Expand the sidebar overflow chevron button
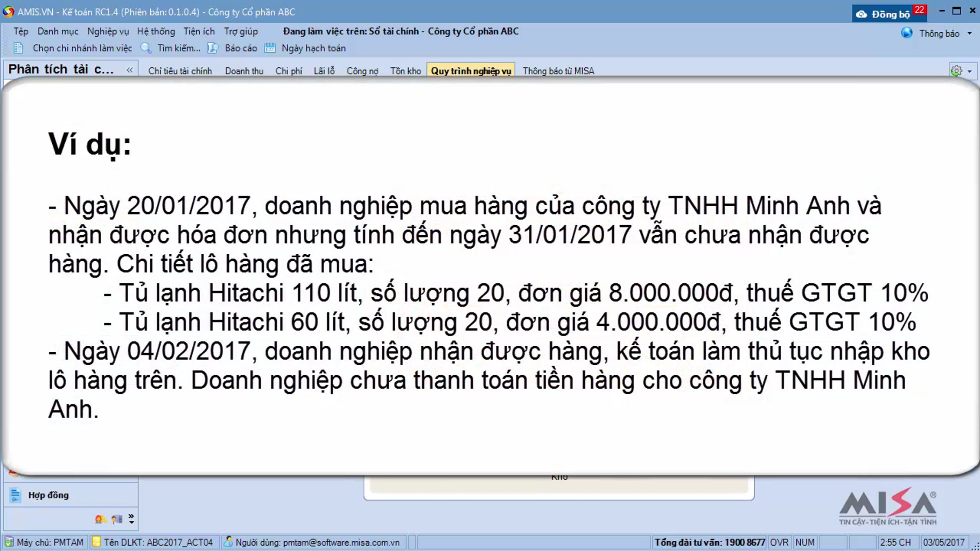Image resolution: width=980 pixels, height=551 pixels. [x=131, y=519]
